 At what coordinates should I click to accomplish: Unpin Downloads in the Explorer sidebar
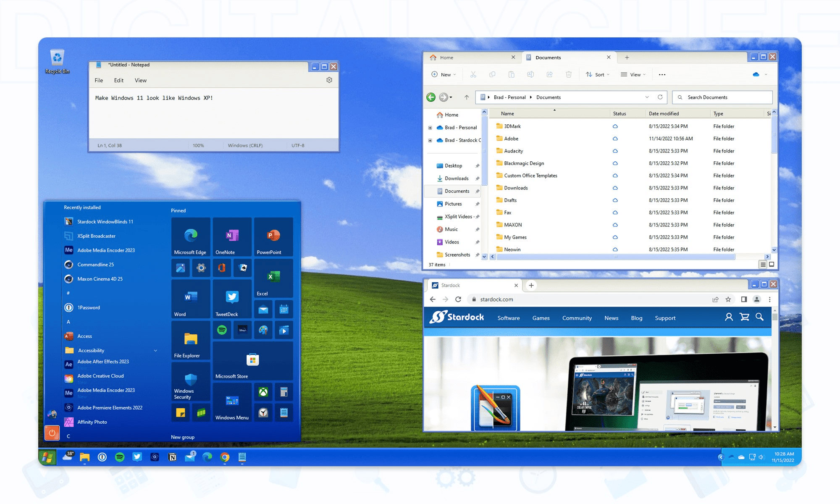tap(478, 178)
